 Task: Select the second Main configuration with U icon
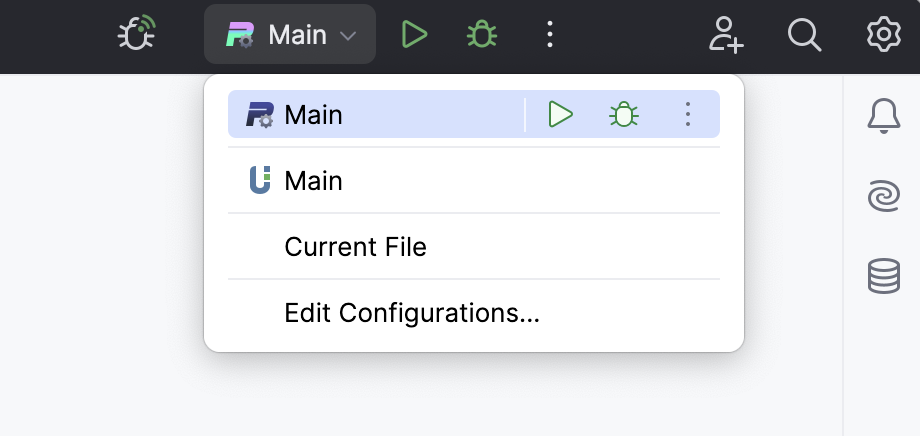click(x=314, y=181)
